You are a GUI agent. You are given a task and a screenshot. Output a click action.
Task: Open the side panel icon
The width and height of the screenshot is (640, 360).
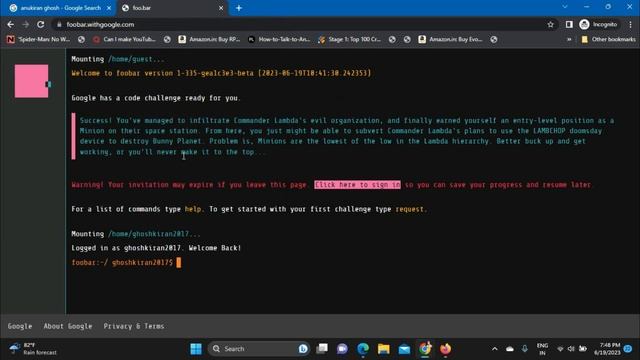click(x=569, y=24)
